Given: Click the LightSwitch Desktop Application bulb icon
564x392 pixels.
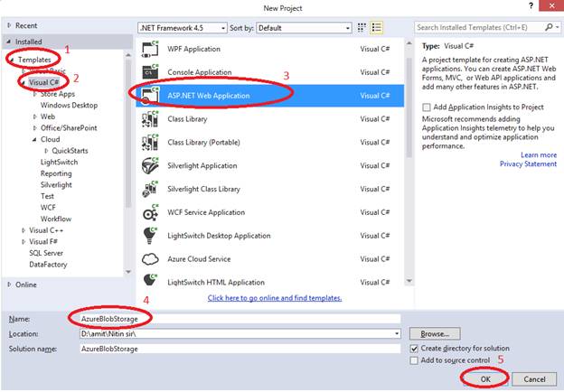Looking at the screenshot, I should click(150, 236).
